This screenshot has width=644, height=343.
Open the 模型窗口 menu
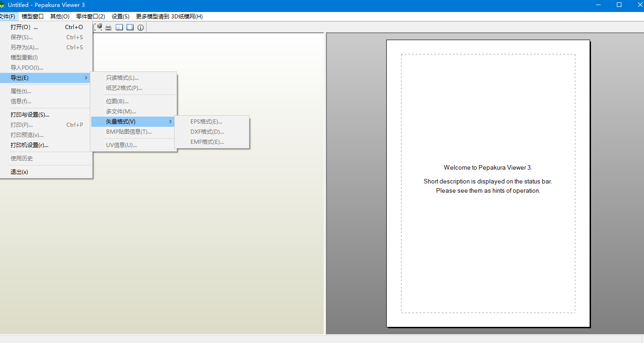click(x=33, y=17)
